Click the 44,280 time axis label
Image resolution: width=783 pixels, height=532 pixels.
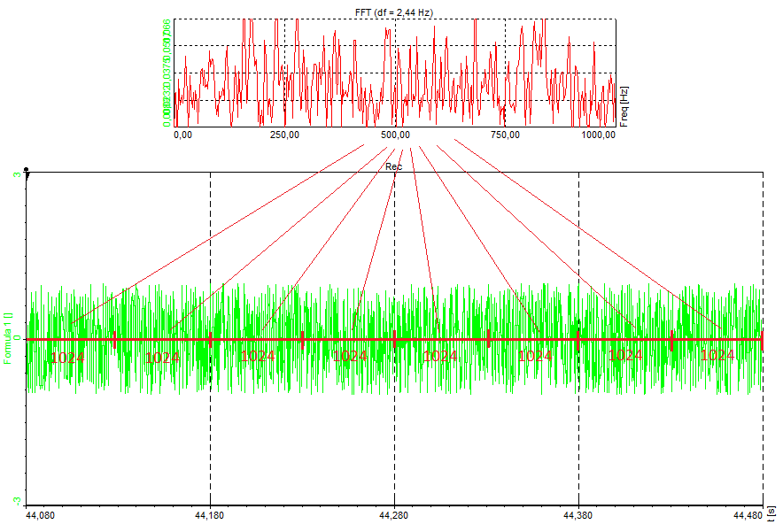tap(394, 515)
